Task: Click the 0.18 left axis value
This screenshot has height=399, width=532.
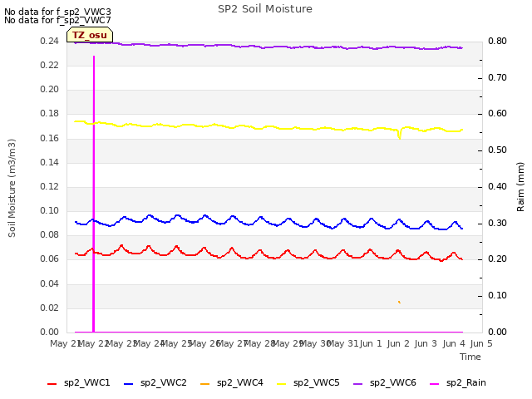Action: (50, 114)
